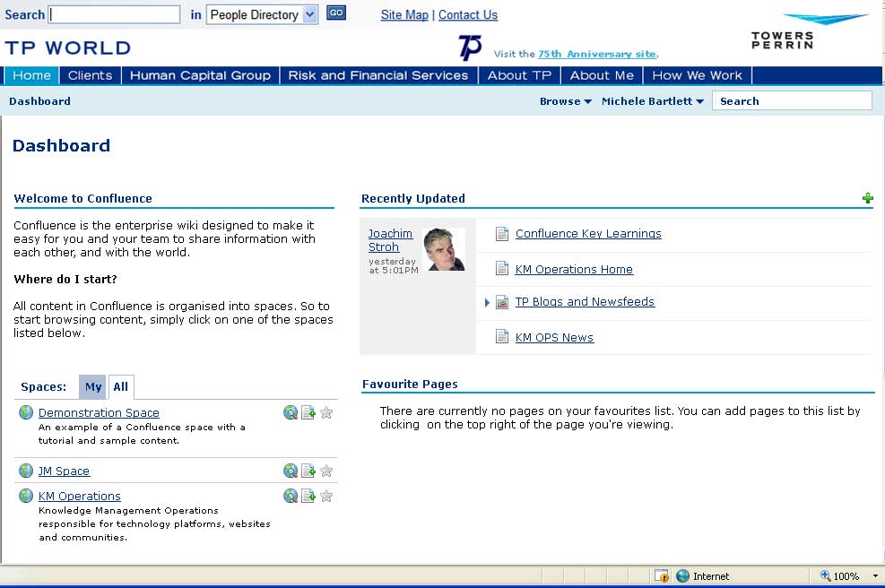Screen dimensions: 885x588
Task: Open the TP Blogs and Newsfeeds link
Action: (x=585, y=302)
